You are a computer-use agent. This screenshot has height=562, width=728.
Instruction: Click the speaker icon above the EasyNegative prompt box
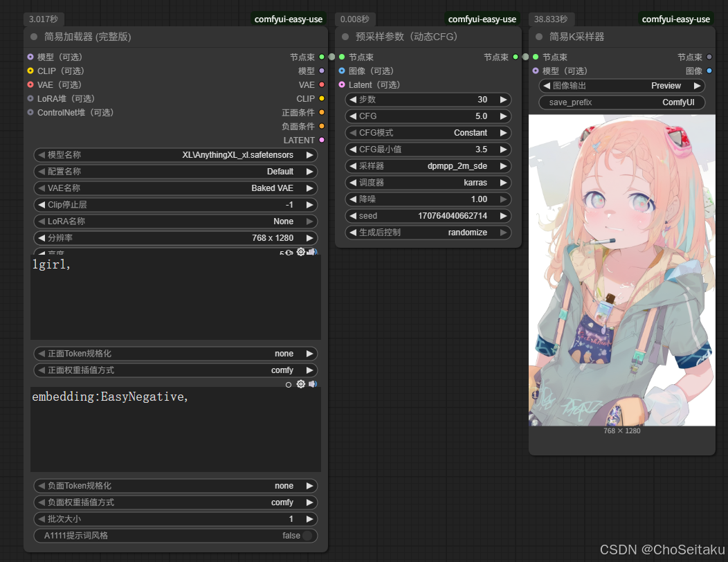tap(312, 384)
